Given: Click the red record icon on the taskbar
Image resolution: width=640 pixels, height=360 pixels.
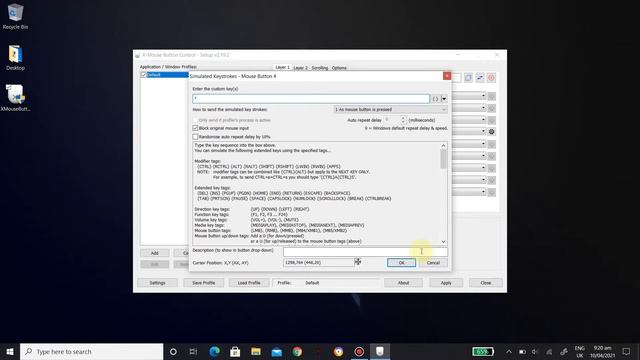Looking at the screenshot, I should 359,351.
